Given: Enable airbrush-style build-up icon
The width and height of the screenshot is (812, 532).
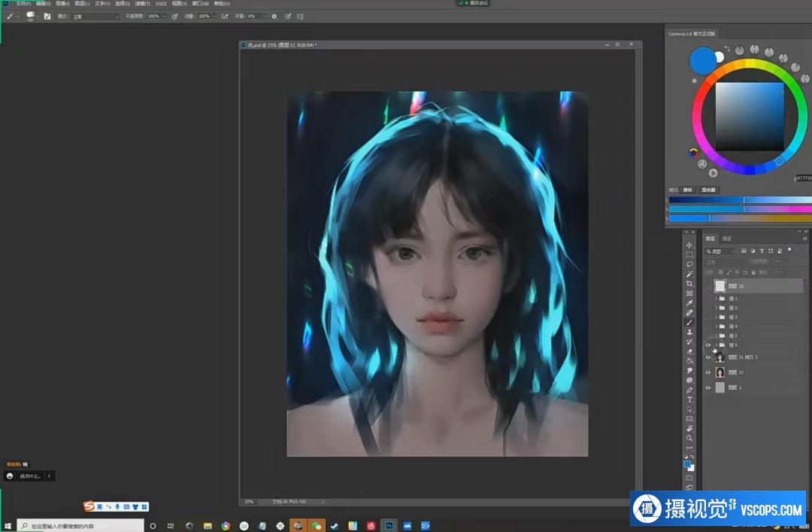Looking at the screenshot, I should [225, 16].
